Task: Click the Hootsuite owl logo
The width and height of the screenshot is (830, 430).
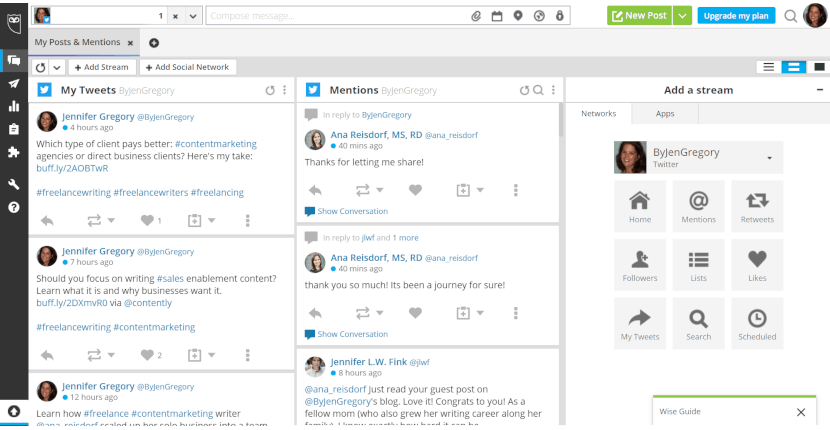Action: pos(14,22)
